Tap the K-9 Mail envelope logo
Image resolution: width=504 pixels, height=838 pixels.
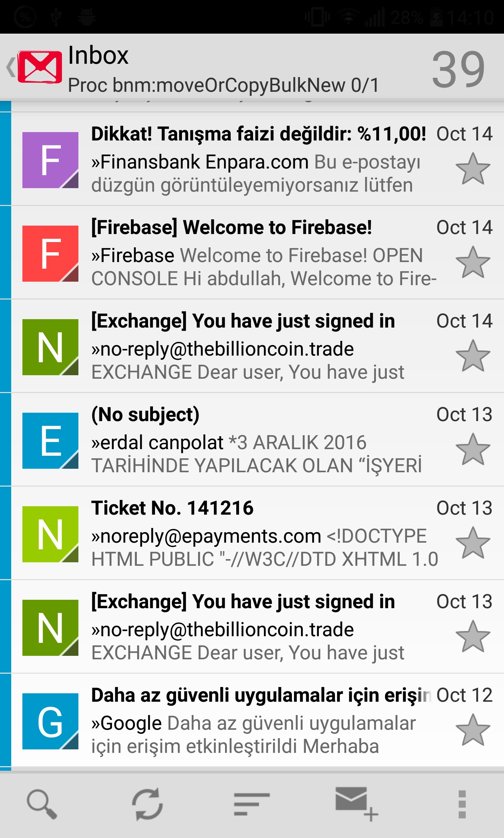(x=40, y=67)
